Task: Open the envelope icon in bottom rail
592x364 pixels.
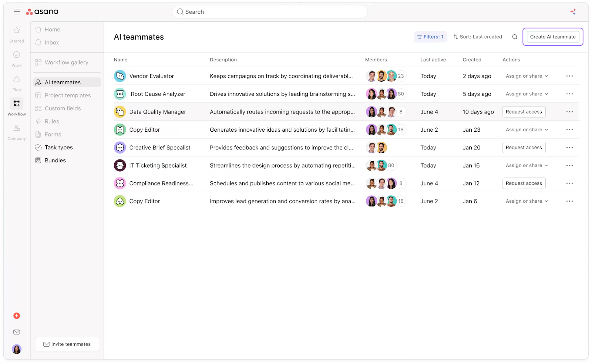Action: pos(17,332)
